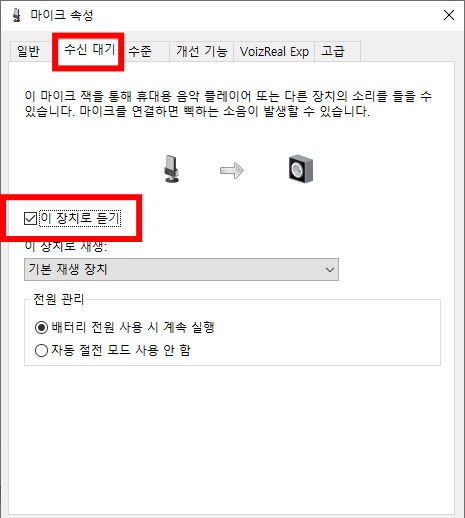The image size is (465, 518).
Task: Expand playback device list via chevron arrow
Action: point(330,269)
